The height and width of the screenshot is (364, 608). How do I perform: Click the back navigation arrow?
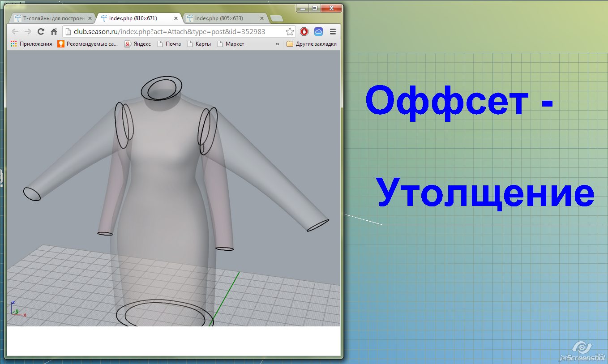15,32
